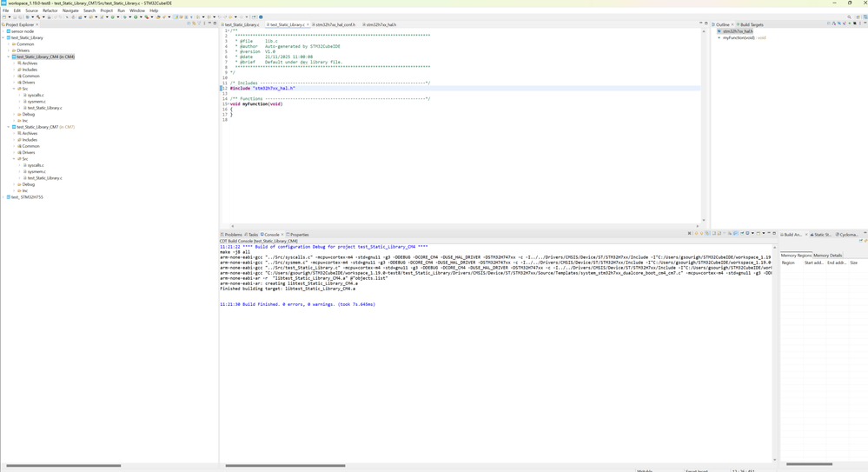Click the search magnifier icon in top-right toolbar
This screenshot has height=472, width=868.
point(850,17)
